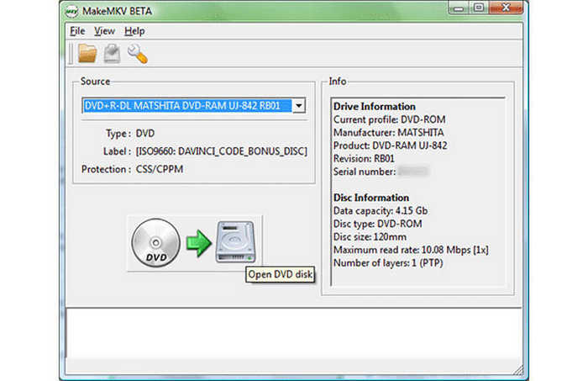Open the View menu
Screen dimensions: 588x381
pos(104,31)
